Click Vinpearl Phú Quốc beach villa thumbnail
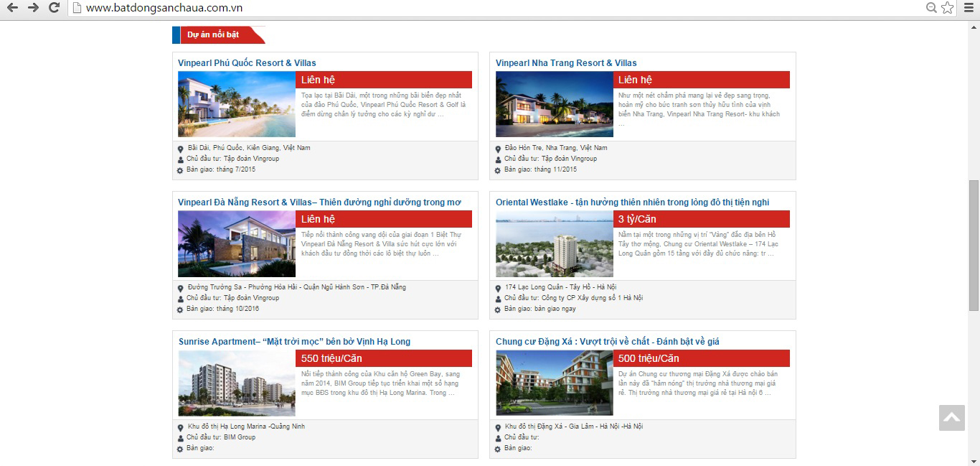The width and height of the screenshot is (980, 466). [237, 104]
